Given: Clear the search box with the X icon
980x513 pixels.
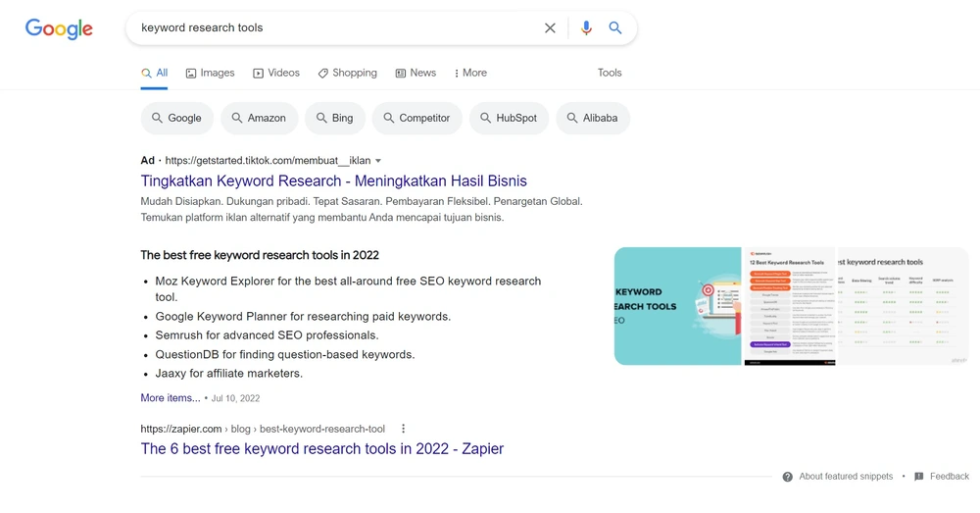Looking at the screenshot, I should [550, 28].
